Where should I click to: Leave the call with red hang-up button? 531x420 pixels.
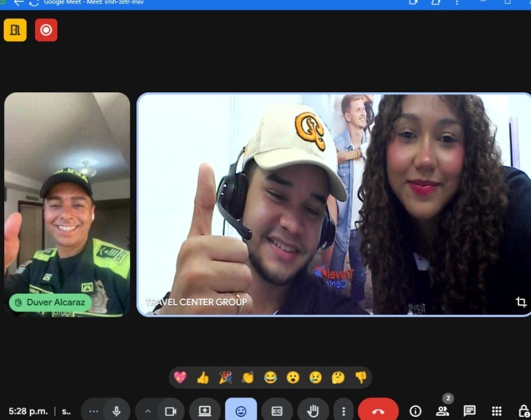378,411
